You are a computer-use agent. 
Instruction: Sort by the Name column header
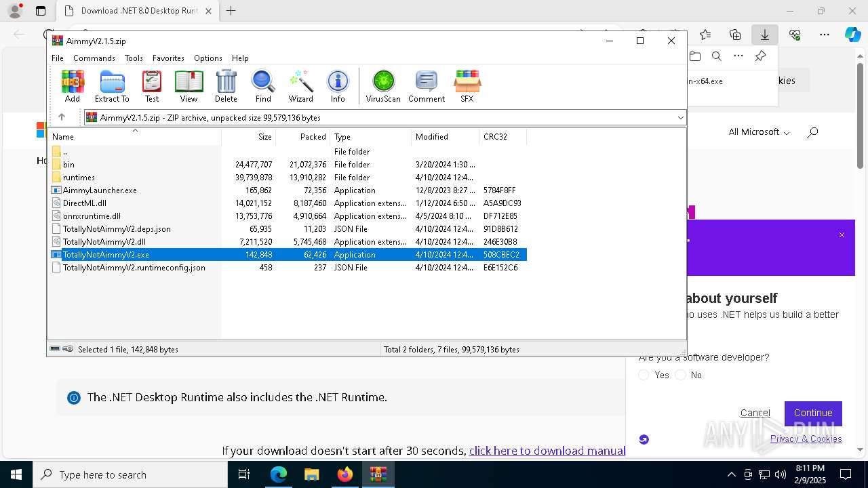coord(134,136)
